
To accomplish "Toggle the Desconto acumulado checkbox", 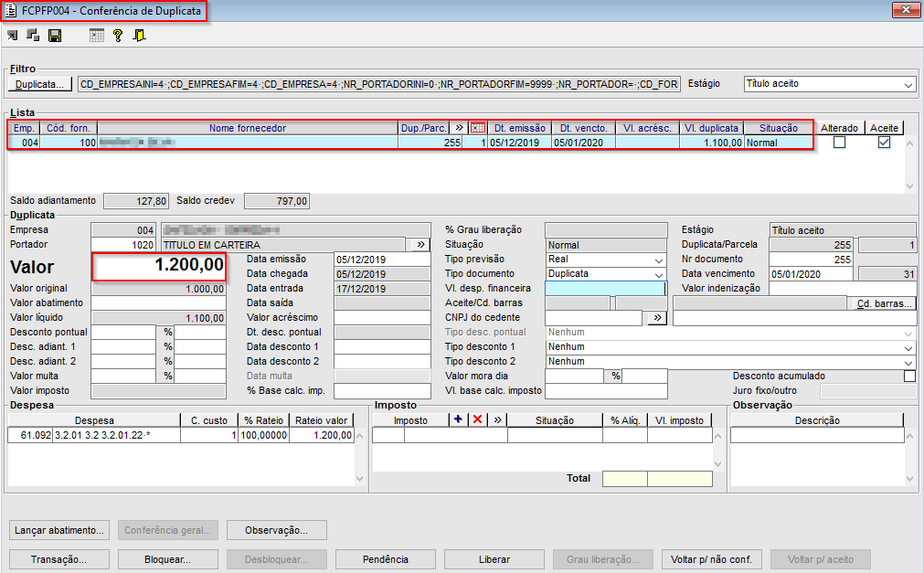I will click(910, 376).
